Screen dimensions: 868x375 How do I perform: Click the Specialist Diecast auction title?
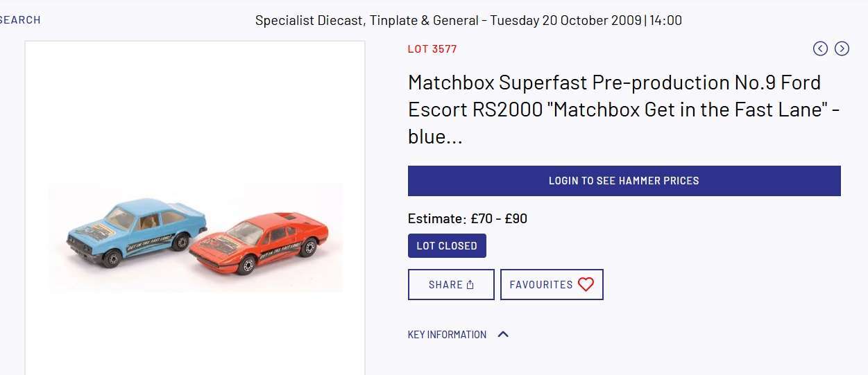(x=468, y=20)
